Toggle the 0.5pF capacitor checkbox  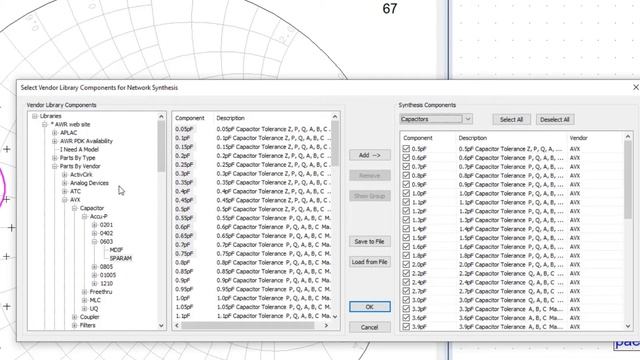coord(406,149)
